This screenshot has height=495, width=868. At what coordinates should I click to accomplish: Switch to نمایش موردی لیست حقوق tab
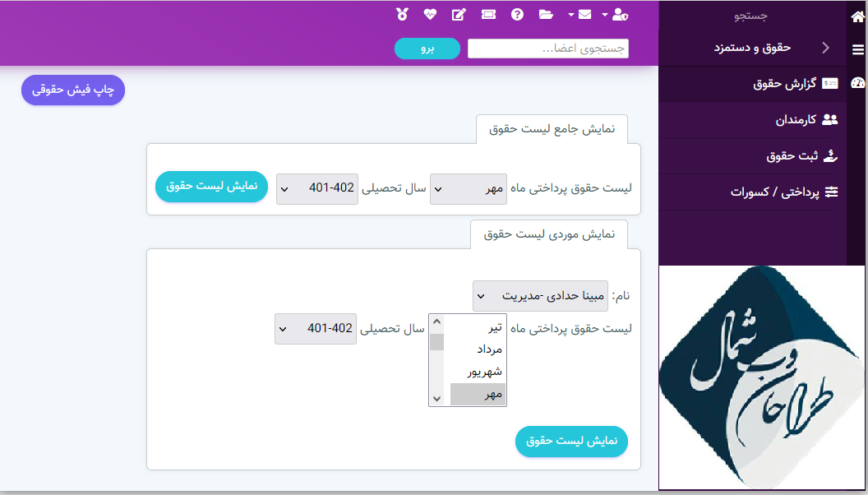pos(549,234)
